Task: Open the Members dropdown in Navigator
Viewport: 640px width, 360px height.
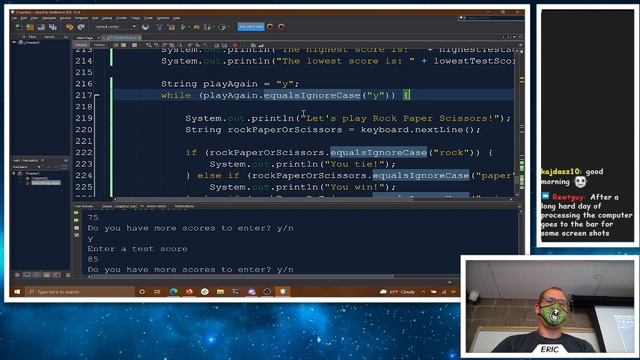Action: coord(27,167)
